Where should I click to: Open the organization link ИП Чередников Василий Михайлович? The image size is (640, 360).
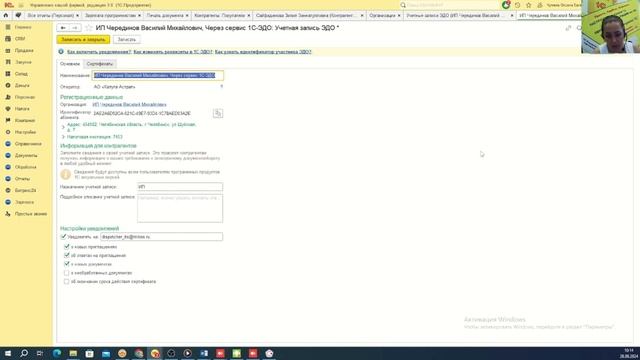coord(129,104)
